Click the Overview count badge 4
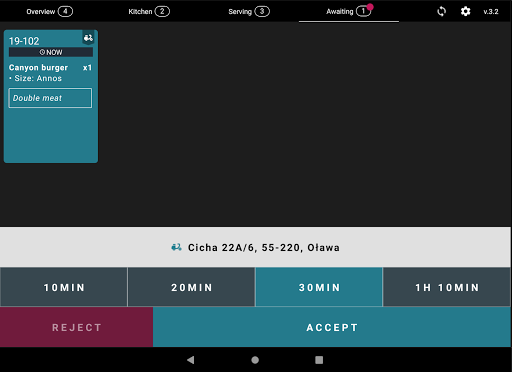 point(65,11)
